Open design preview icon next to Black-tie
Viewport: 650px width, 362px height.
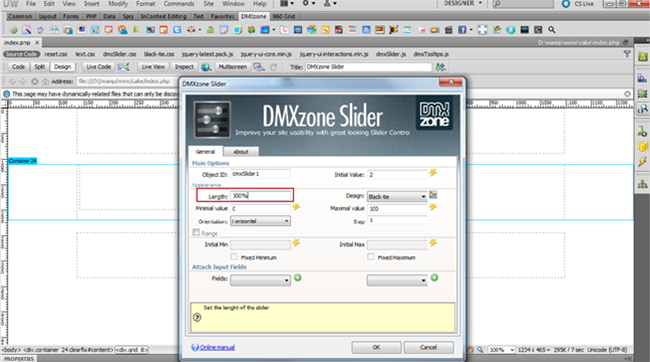pos(433,195)
